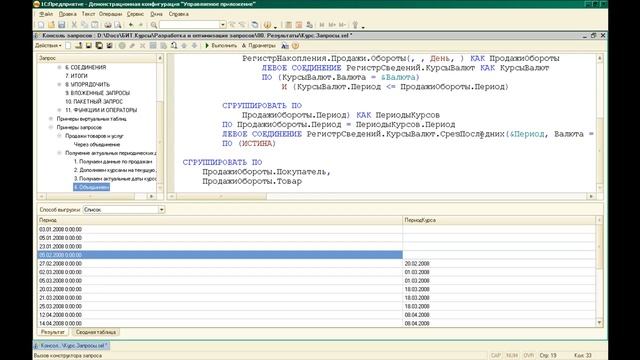Open the Окна menu
The image size is (640, 360).
[x=156, y=14]
